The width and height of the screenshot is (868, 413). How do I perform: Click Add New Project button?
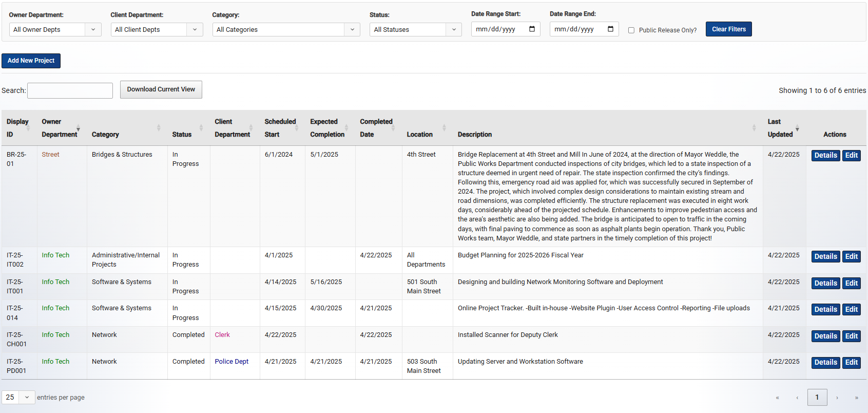tap(31, 61)
